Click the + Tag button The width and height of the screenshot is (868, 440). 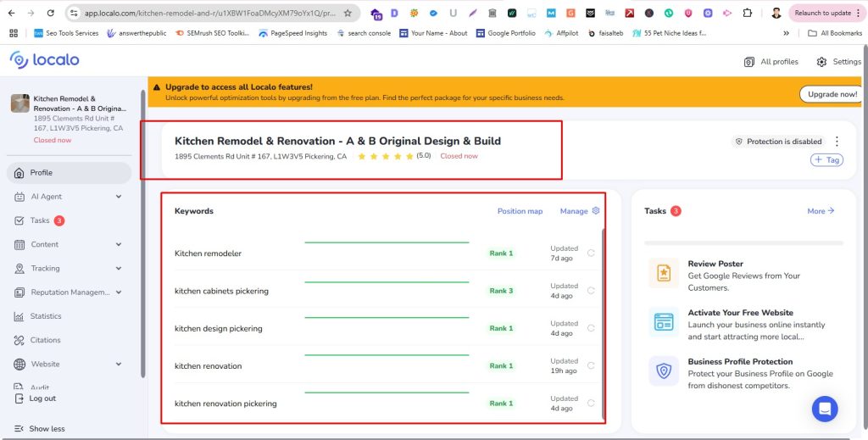pyautogui.click(x=826, y=160)
